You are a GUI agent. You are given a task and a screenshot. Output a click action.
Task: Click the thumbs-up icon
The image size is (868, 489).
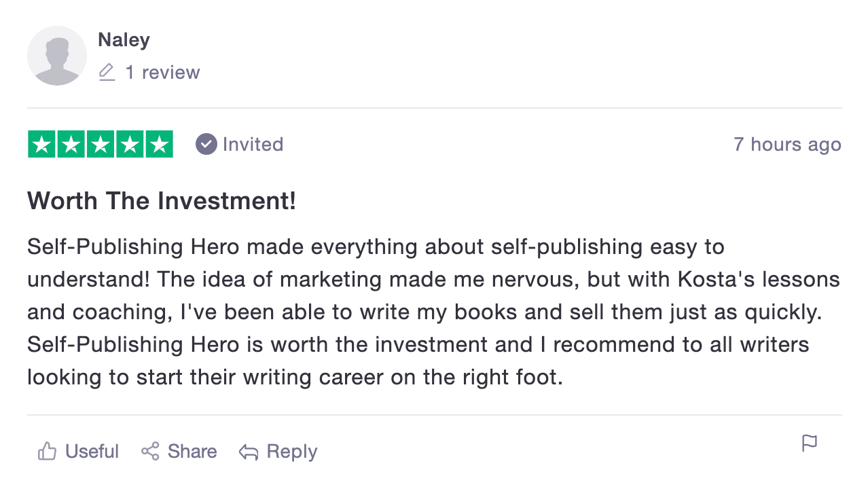click(47, 452)
